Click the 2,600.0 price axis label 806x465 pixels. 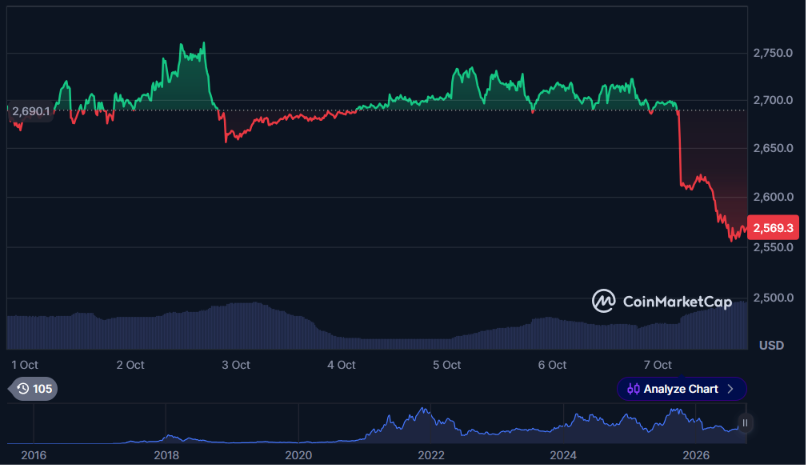[773, 197]
